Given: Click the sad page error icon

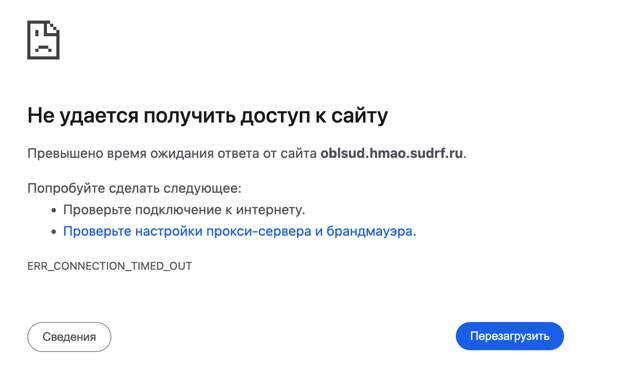Looking at the screenshot, I should [x=43, y=40].
